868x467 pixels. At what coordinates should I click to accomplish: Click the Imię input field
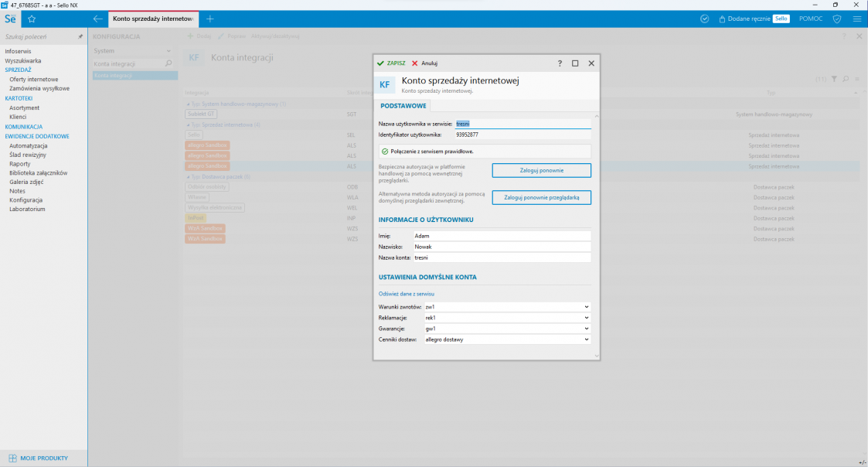point(501,236)
